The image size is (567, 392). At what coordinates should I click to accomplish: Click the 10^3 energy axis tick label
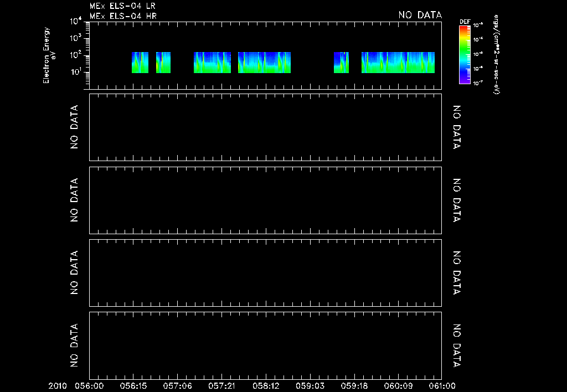point(76,38)
